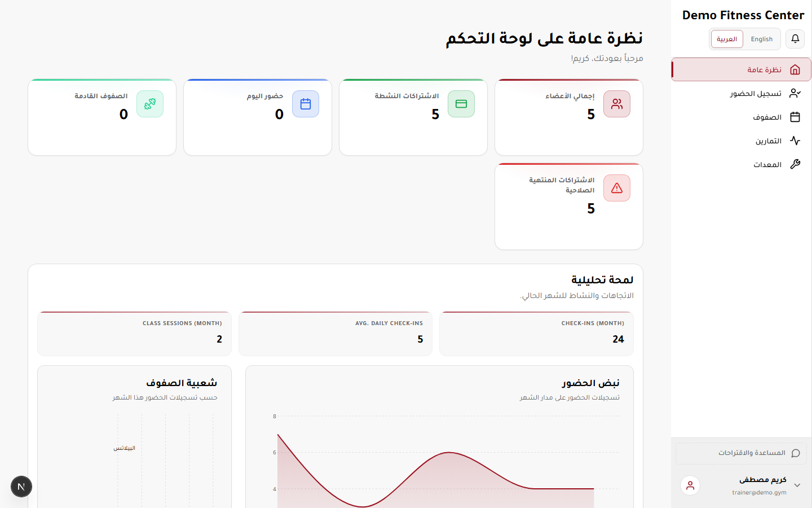Click the trainer@demo.gym email text
The width and height of the screenshot is (812, 508).
pyautogui.click(x=759, y=493)
